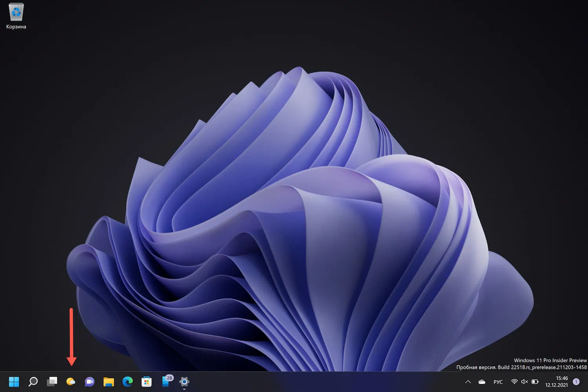Open the blue app with badge 28
This screenshot has width=588, height=392.
coord(167,381)
